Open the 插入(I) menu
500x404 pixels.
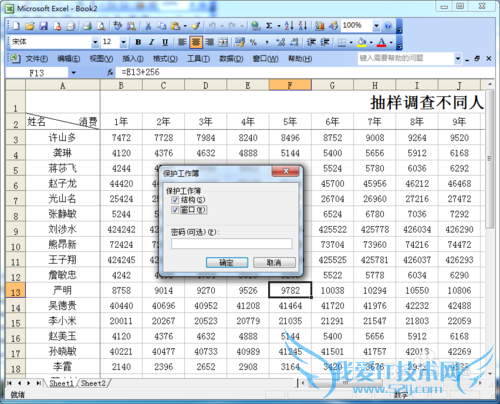coord(133,59)
